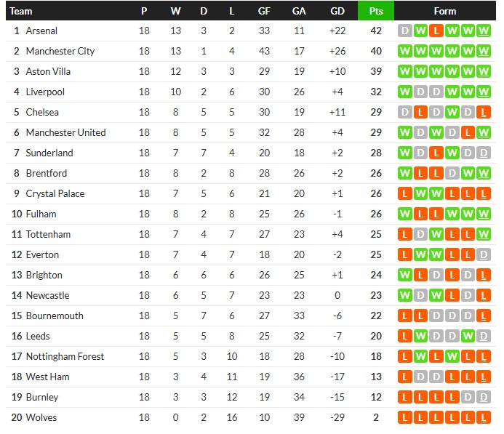
Task: Click Liverpool's points value of 32
Action: click(376, 92)
